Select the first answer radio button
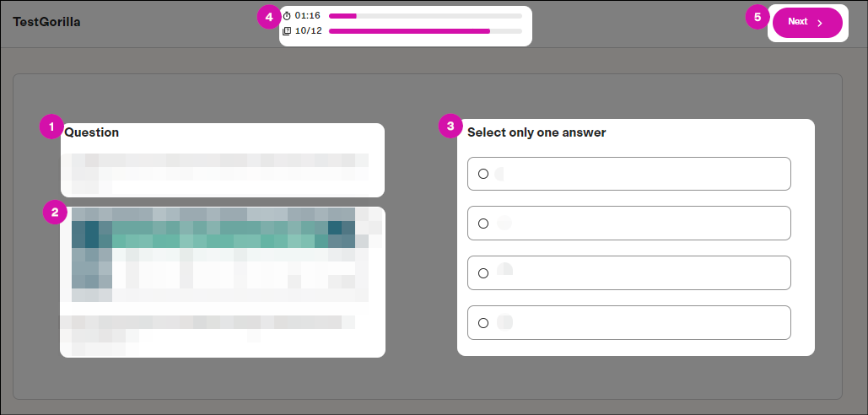The height and width of the screenshot is (415, 868). click(483, 174)
